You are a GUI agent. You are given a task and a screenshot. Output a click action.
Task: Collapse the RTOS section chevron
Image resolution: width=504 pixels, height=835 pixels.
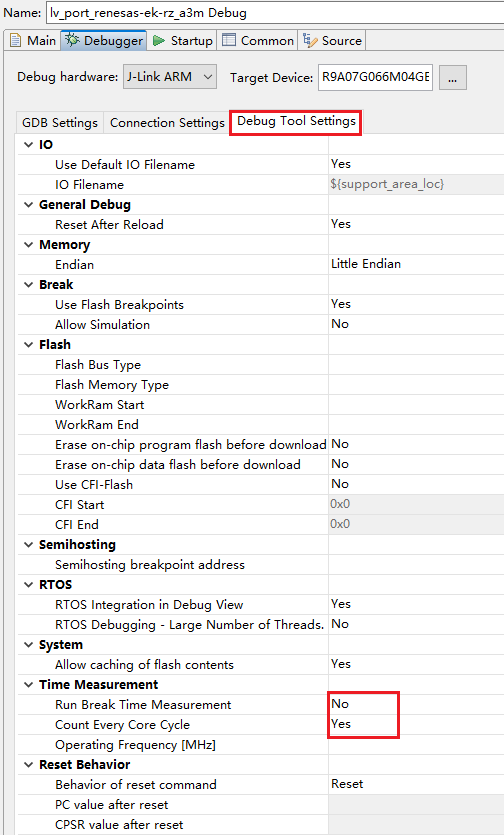coord(29,584)
